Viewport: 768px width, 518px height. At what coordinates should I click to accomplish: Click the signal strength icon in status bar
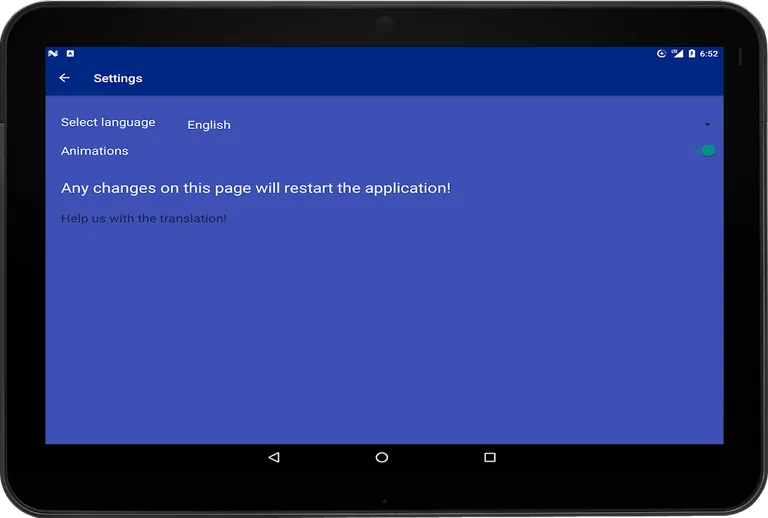677,53
